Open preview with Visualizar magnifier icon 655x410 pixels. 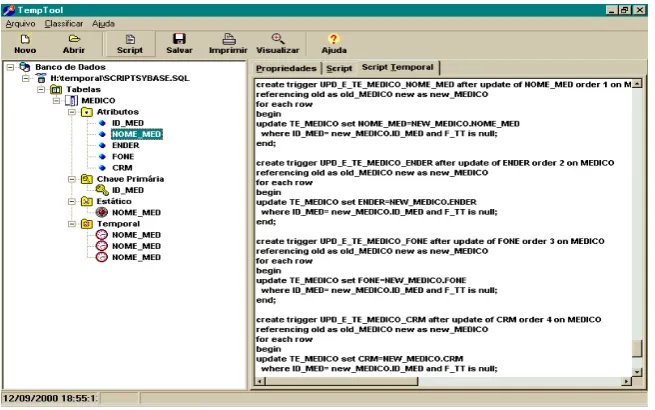(x=278, y=39)
